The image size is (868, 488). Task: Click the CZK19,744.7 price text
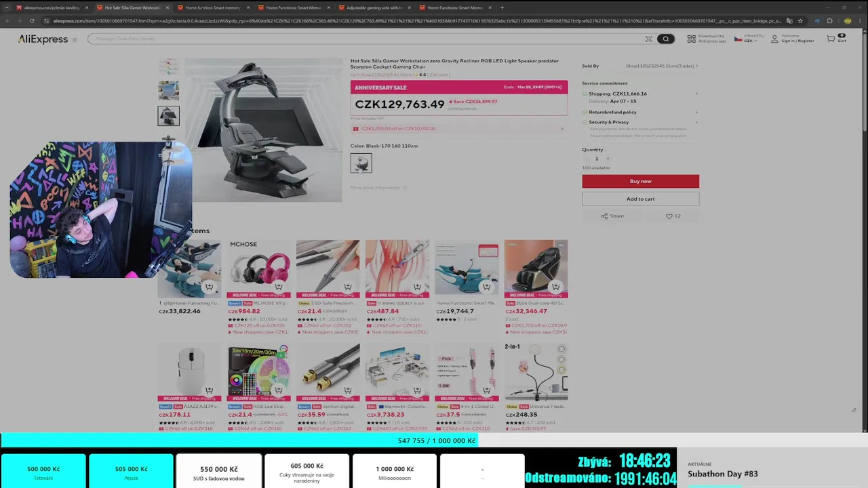(455, 311)
